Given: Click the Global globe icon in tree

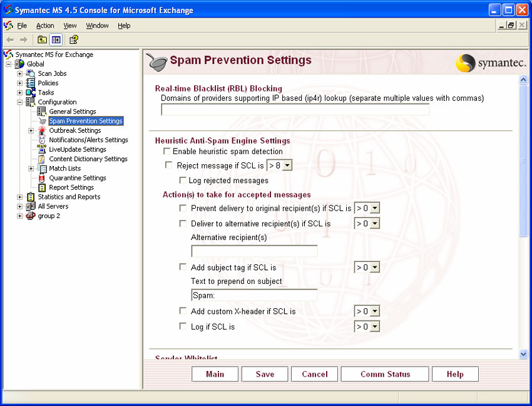Looking at the screenshot, I should (x=19, y=64).
